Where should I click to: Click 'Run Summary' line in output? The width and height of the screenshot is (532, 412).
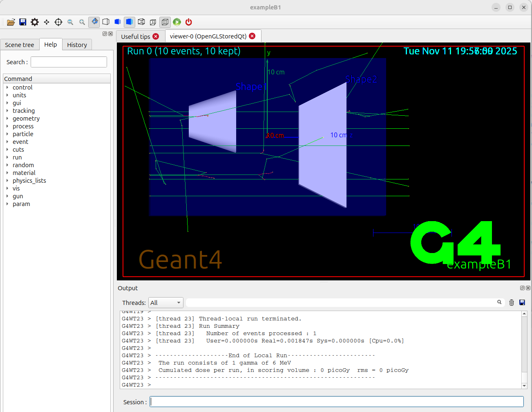pyautogui.click(x=219, y=326)
